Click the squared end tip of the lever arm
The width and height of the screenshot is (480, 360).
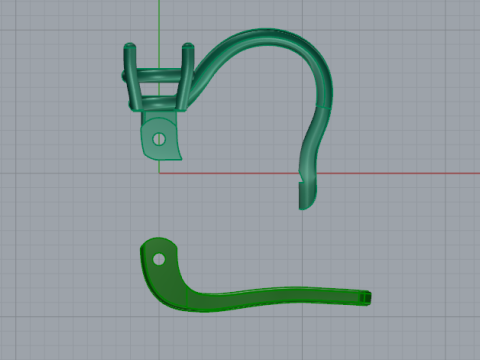365,298
